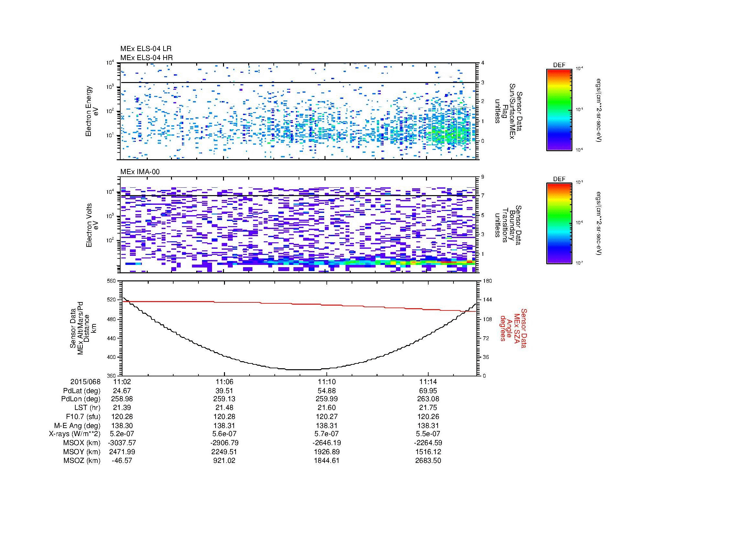Image resolution: width=756 pixels, height=534 pixels.
Task: Click the red SZA line in bottom plot
Action: point(299,304)
